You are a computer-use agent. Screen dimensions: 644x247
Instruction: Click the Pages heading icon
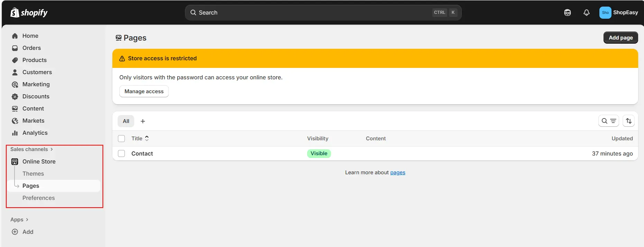[x=119, y=38]
